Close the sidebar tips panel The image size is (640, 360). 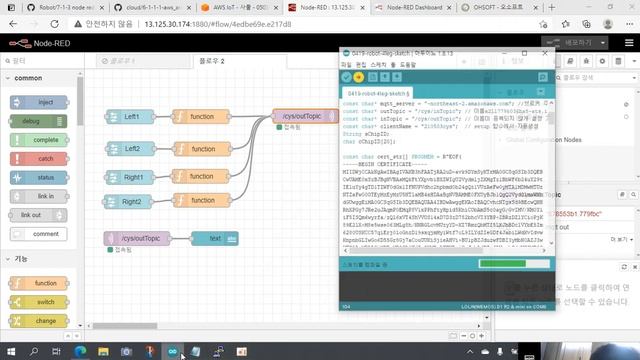635,267
